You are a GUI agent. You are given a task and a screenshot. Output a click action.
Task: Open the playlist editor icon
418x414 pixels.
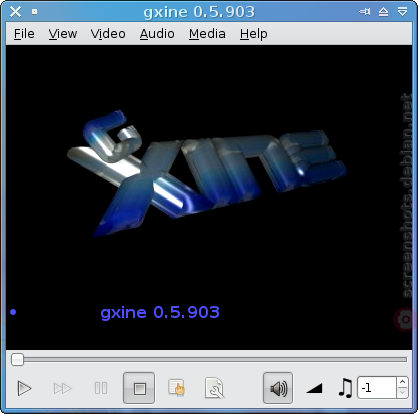click(177, 387)
